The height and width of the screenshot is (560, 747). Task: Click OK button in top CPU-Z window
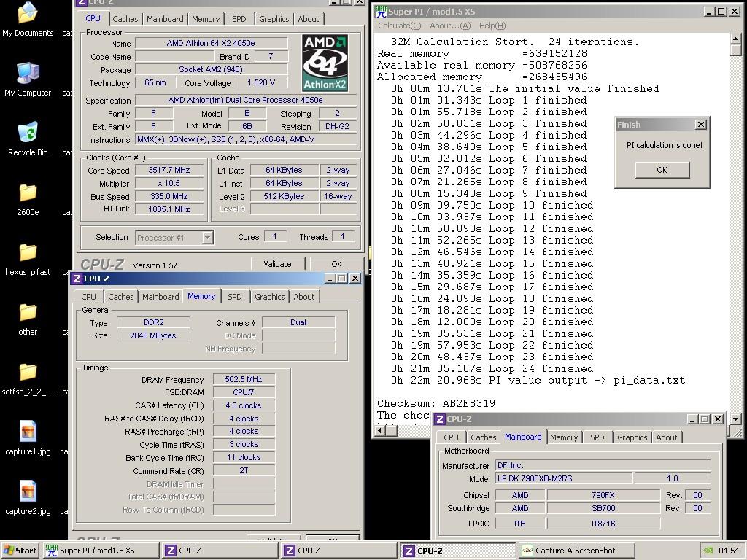(336, 264)
